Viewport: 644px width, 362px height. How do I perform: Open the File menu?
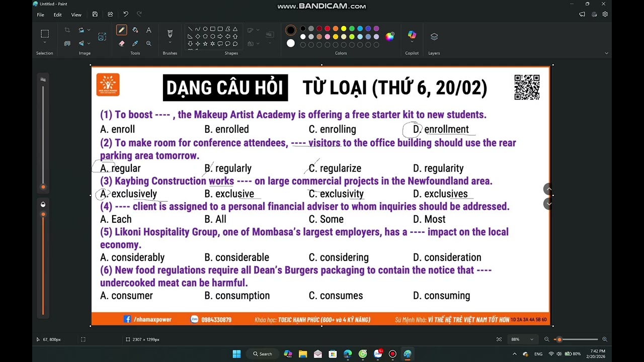tap(40, 15)
